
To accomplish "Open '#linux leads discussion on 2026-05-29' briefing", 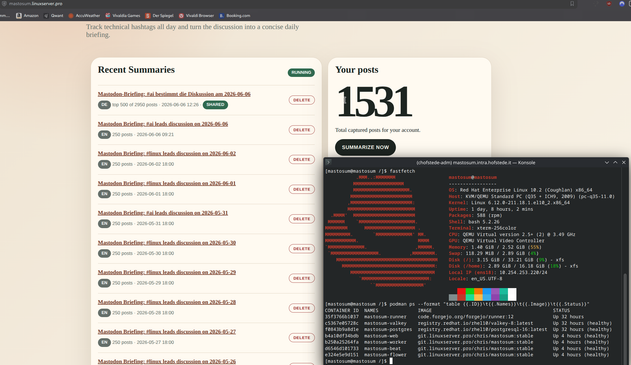I will click(167, 272).
